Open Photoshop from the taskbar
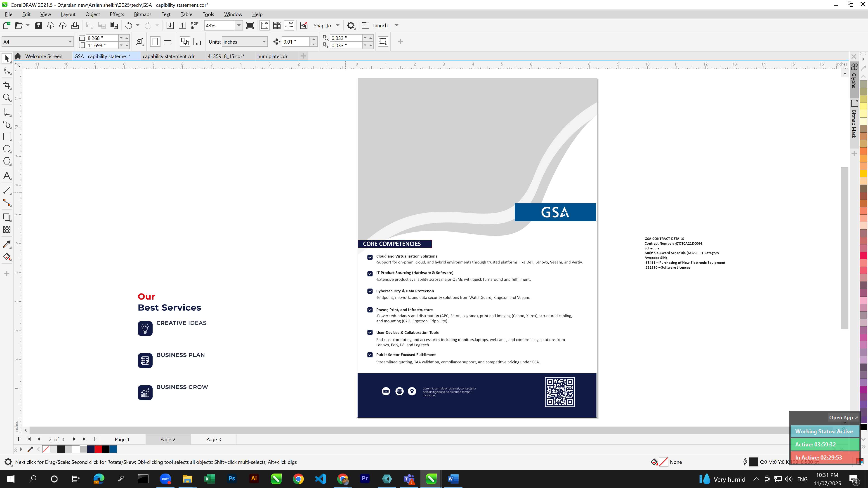The width and height of the screenshot is (868, 488). tap(231, 479)
